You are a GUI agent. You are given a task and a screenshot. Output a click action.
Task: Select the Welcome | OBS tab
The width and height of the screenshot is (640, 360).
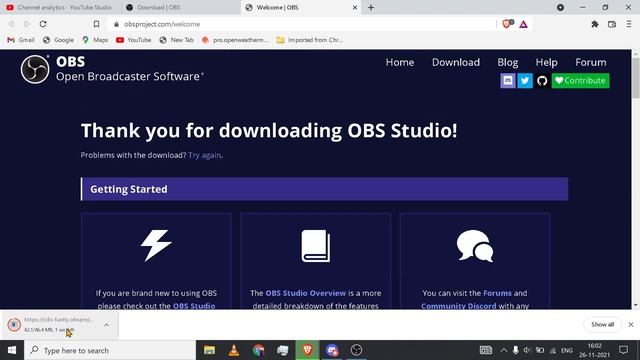pos(301,7)
